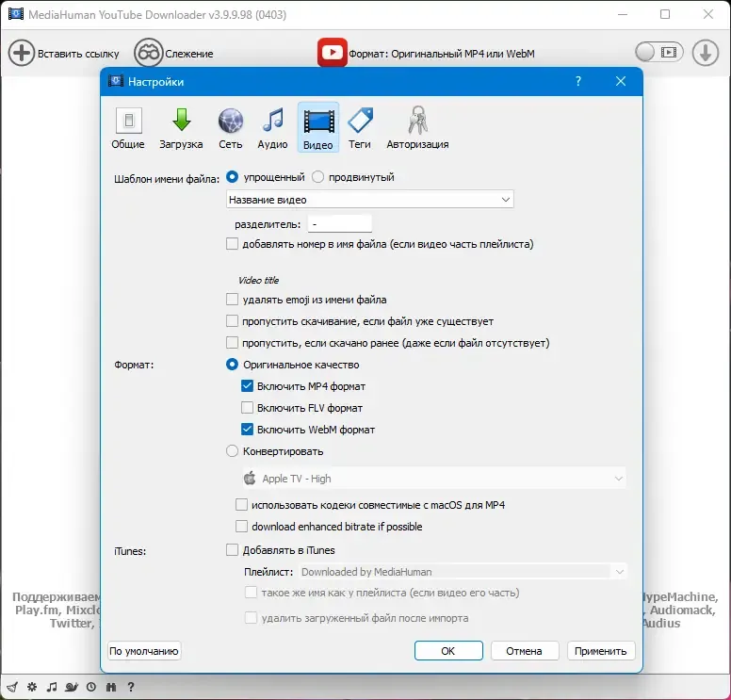Open the Загрузка settings tab
This screenshot has height=700, width=731.
(x=182, y=127)
